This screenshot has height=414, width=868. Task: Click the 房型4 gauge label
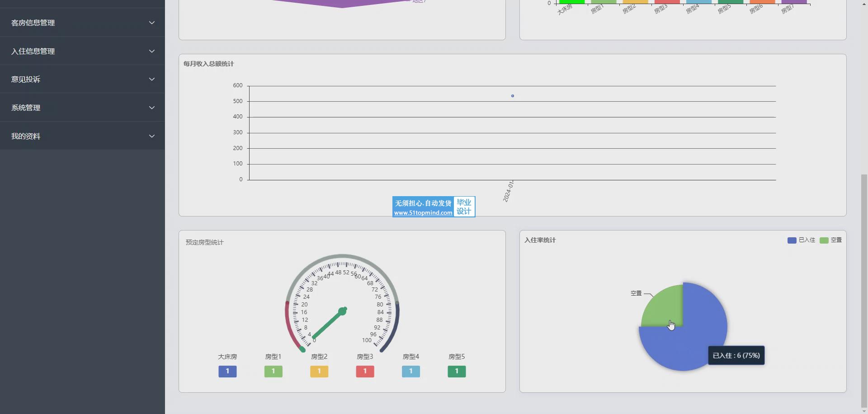click(411, 357)
